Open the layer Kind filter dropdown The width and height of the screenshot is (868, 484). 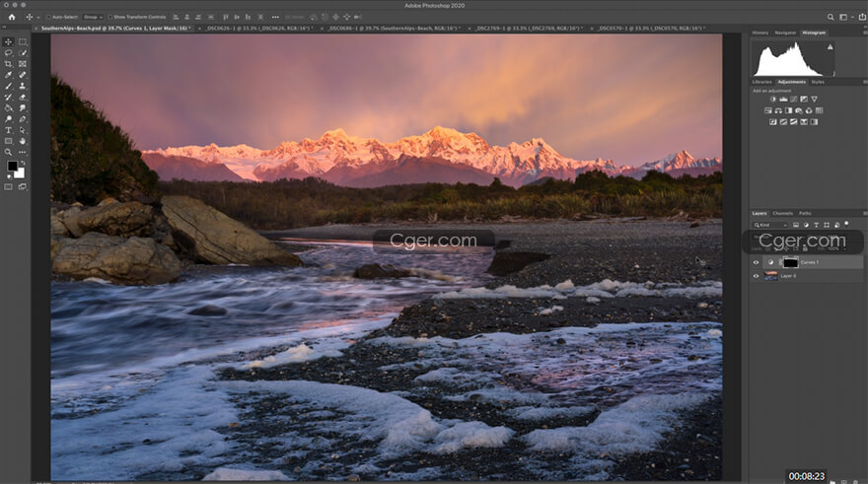tap(771, 225)
